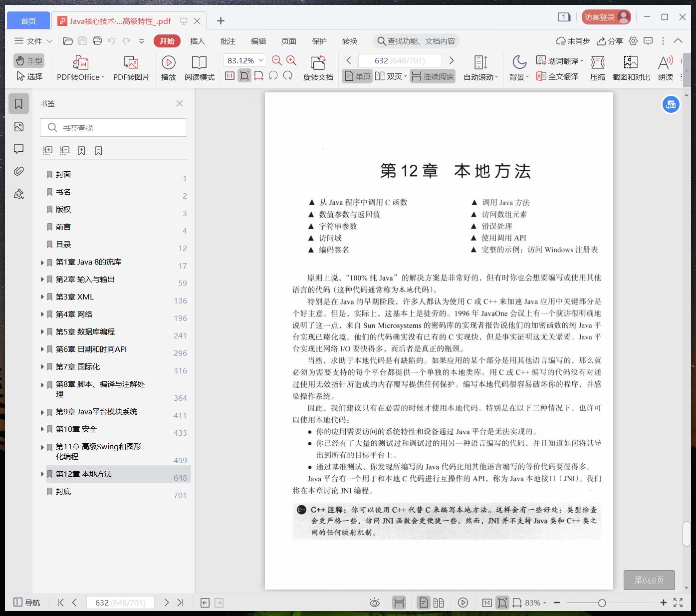Click the 未同步 sync status button
Viewport: 696px width, 616px height.
pyautogui.click(x=573, y=41)
